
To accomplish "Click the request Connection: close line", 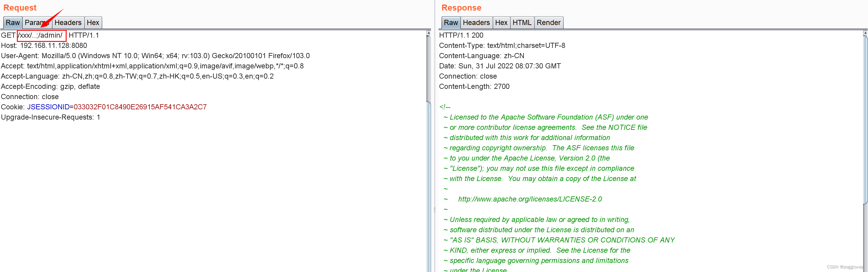I will point(30,97).
